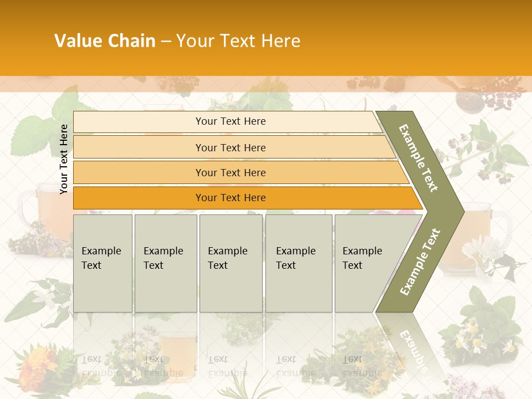The image size is (532, 399).
Task: Click 'Your Text Here' in the title
Action: pyautogui.click(x=238, y=40)
